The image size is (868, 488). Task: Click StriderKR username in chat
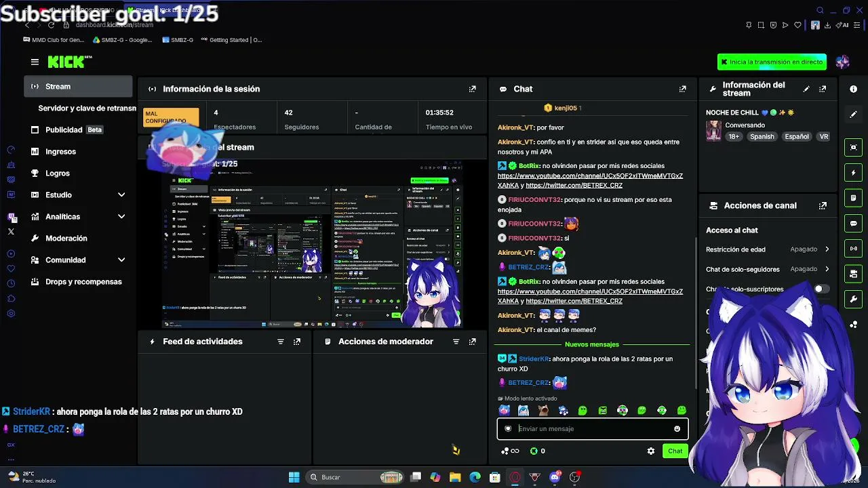[x=534, y=359]
